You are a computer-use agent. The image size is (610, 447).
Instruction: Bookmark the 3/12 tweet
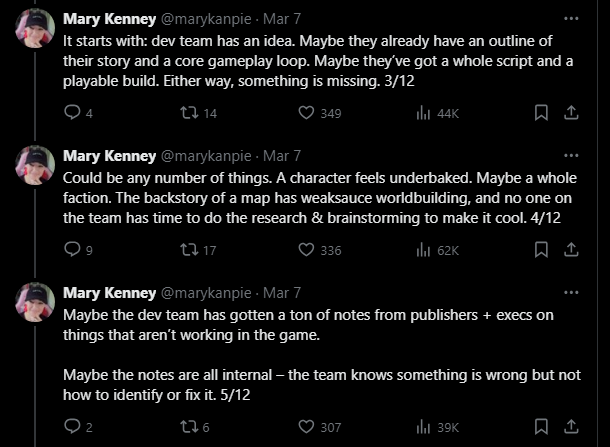click(541, 113)
